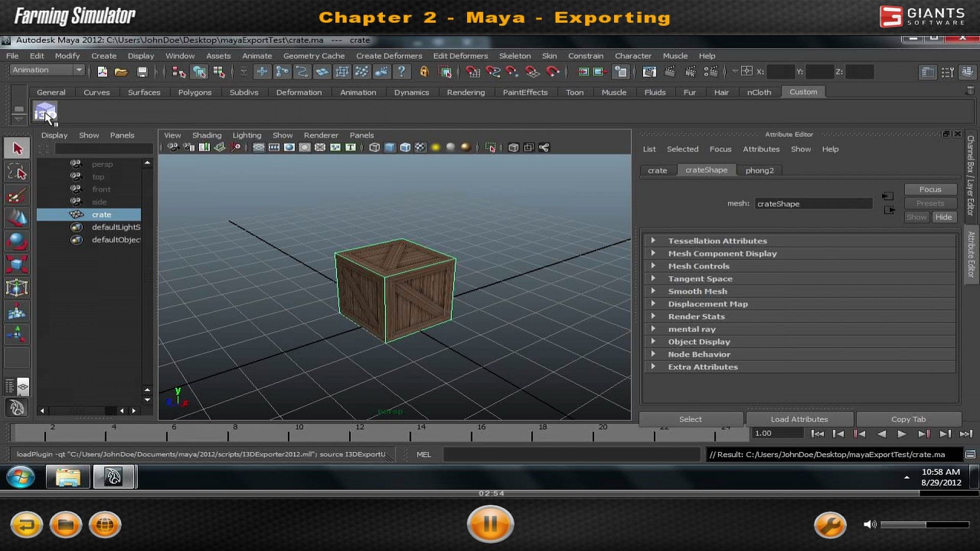Open the Create Deformers menu
The width and height of the screenshot is (980, 551).
point(388,56)
